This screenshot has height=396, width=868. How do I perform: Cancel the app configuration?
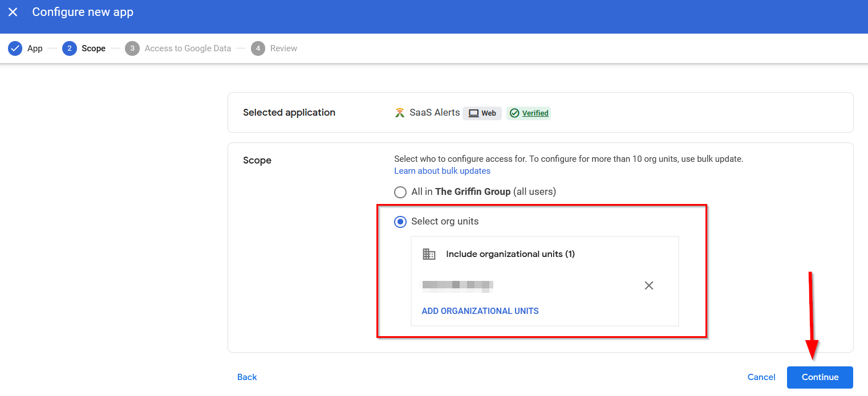click(761, 377)
